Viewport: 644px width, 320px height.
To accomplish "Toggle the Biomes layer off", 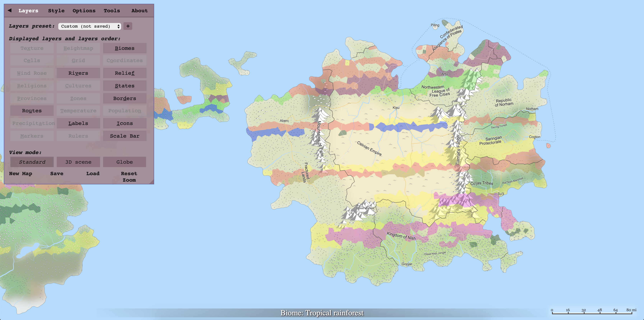I will [125, 48].
